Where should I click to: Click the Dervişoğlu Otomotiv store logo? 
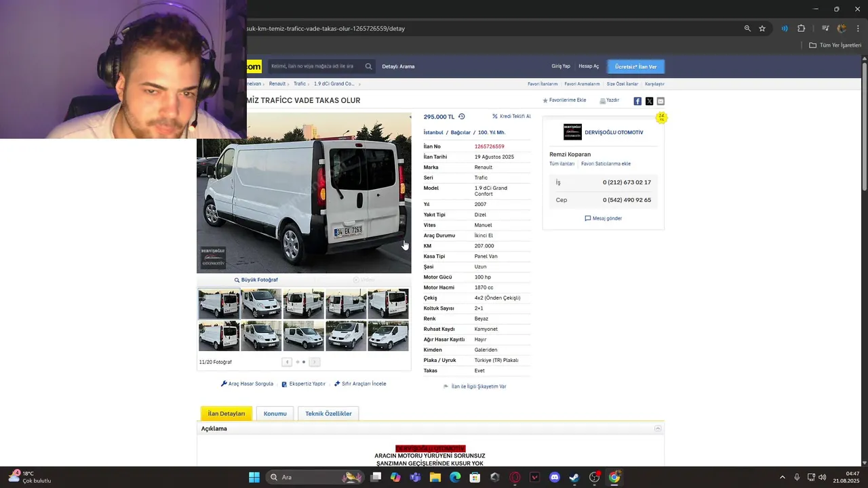pos(572,132)
